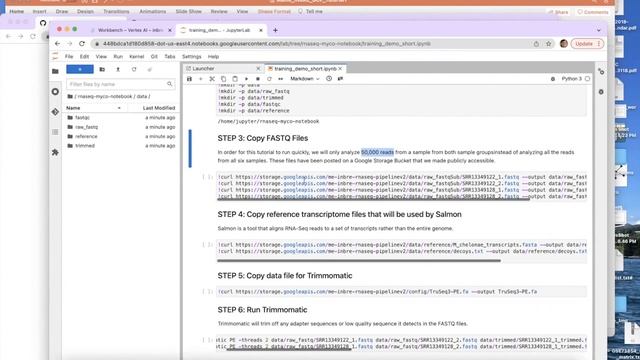
Task: Open the Run menu
Action: click(118, 57)
